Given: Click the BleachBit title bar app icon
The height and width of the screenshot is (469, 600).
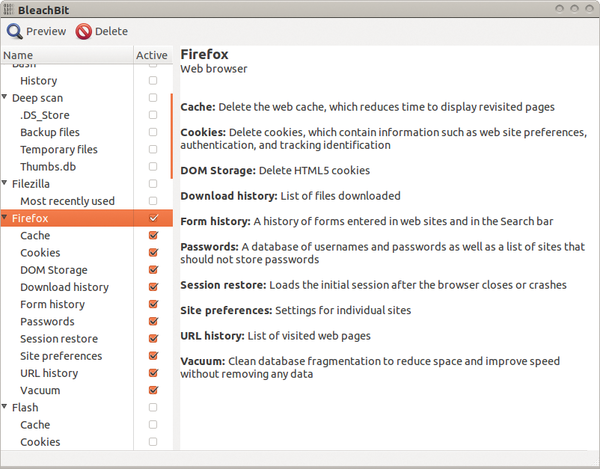Looking at the screenshot, I should tap(9, 9).
